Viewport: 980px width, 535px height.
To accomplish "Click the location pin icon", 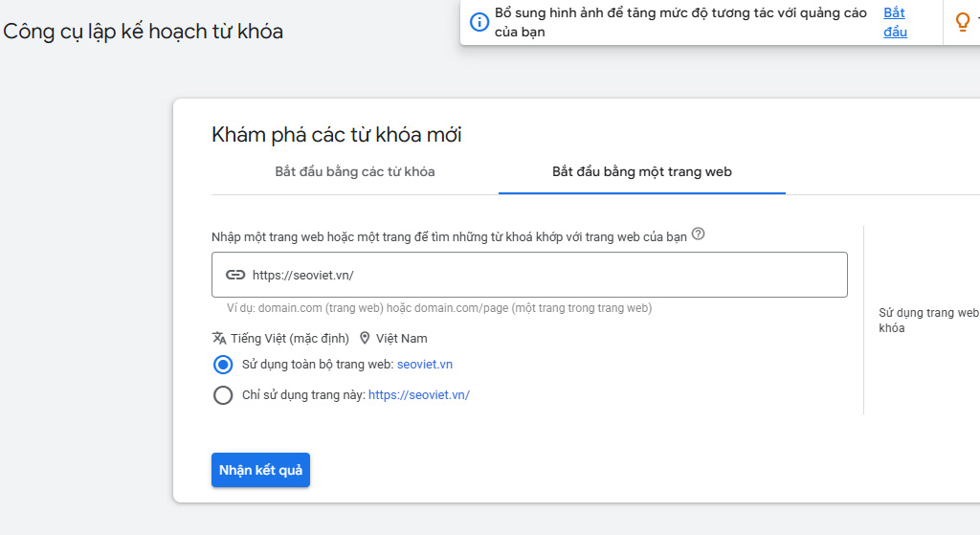I will [x=365, y=338].
